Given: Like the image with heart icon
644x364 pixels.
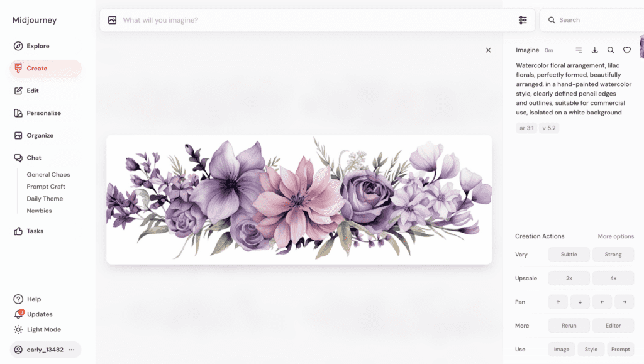Looking at the screenshot, I should 627,50.
